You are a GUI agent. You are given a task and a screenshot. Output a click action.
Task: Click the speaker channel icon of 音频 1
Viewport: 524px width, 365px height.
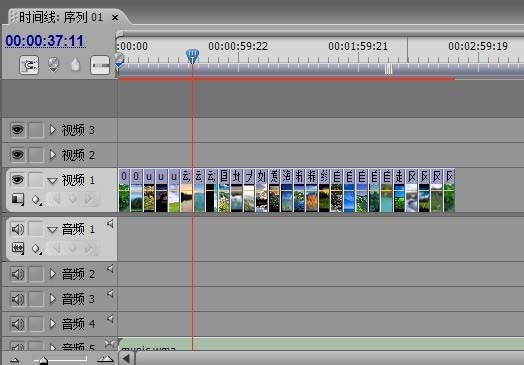110,224
